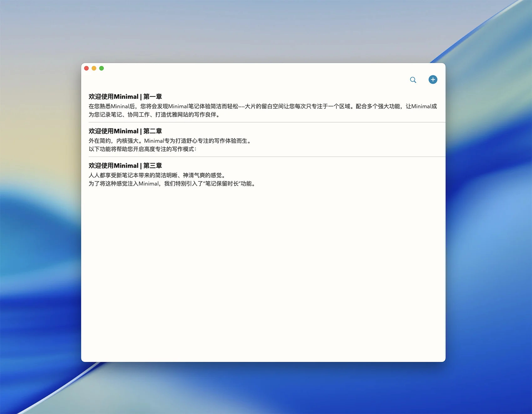Click preview line starting 为您记录笔记
The height and width of the screenshot is (414, 532).
(x=154, y=115)
